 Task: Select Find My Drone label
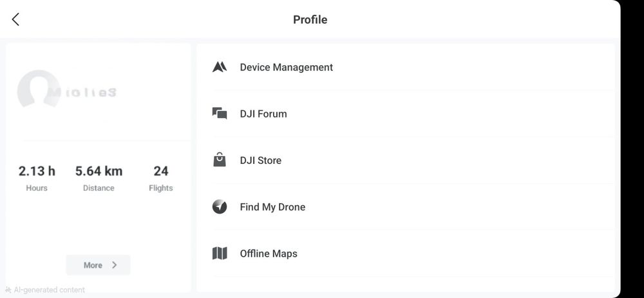[x=272, y=207]
